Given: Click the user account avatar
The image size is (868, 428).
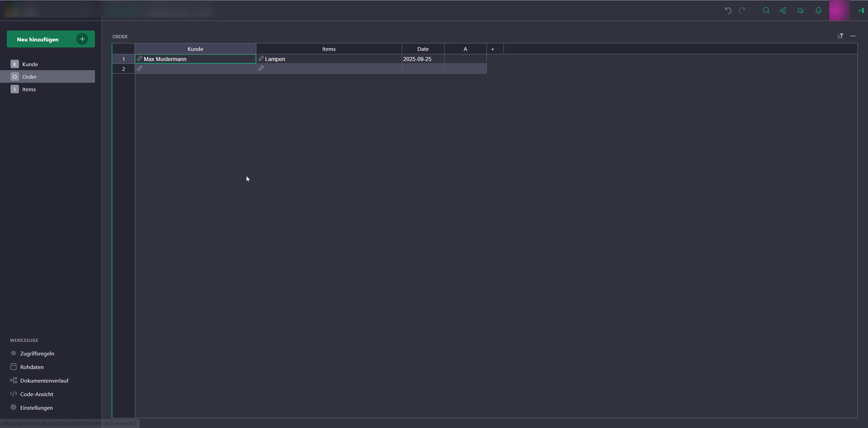Looking at the screenshot, I should pyautogui.click(x=839, y=11).
